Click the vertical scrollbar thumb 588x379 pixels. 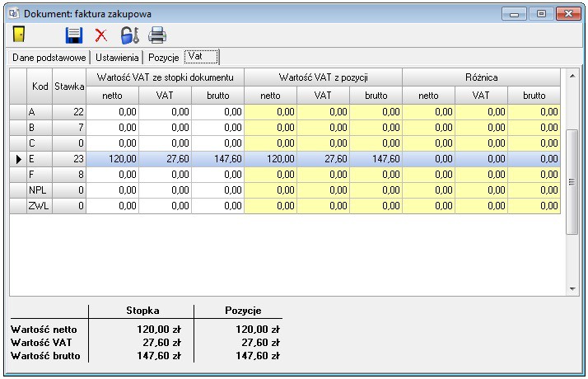[x=572, y=182]
